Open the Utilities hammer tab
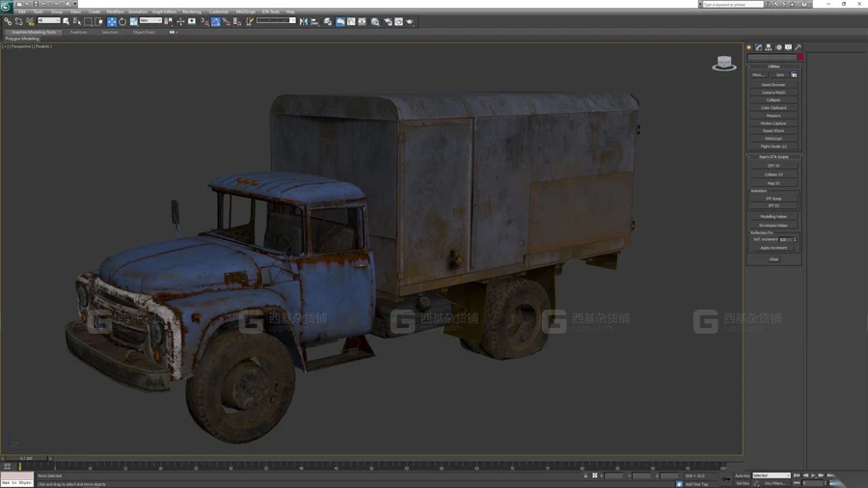Viewport: 868px width, 488px height. click(x=799, y=47)
